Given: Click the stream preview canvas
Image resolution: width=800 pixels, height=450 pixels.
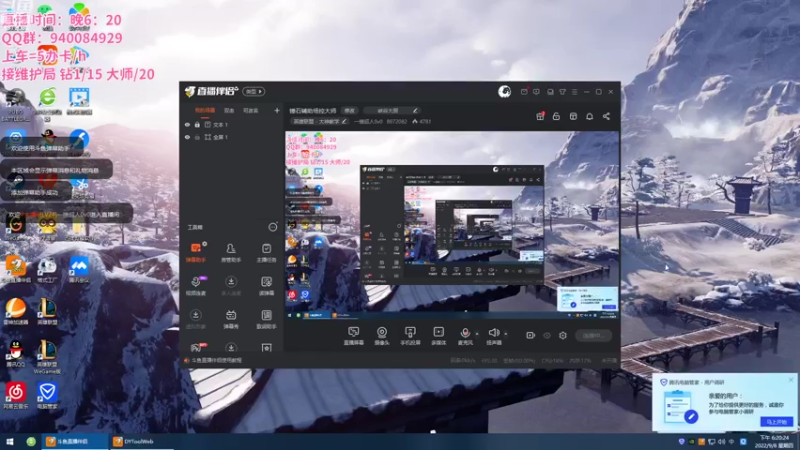Looking at the screenshot, I should tap(452, 225).
